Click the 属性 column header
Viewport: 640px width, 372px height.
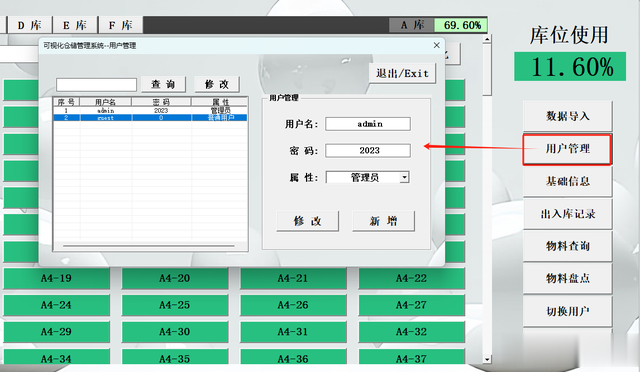[220, 102]
